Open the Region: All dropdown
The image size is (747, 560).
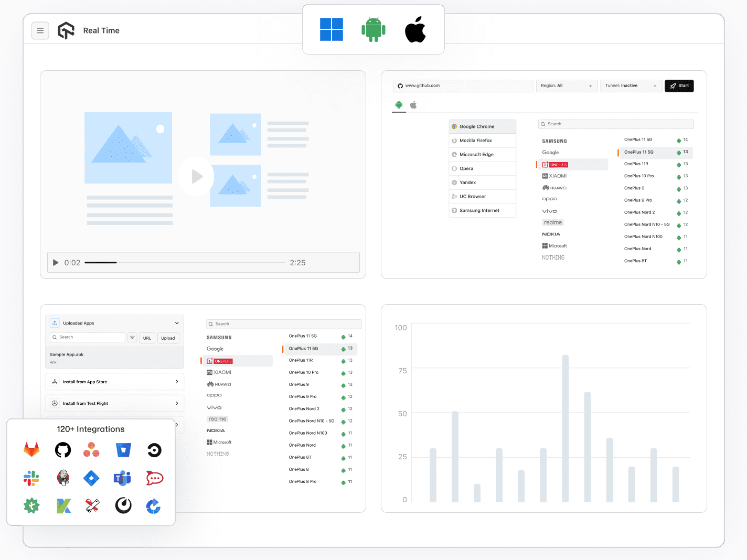pyautogui.click(x=567, y=85)
